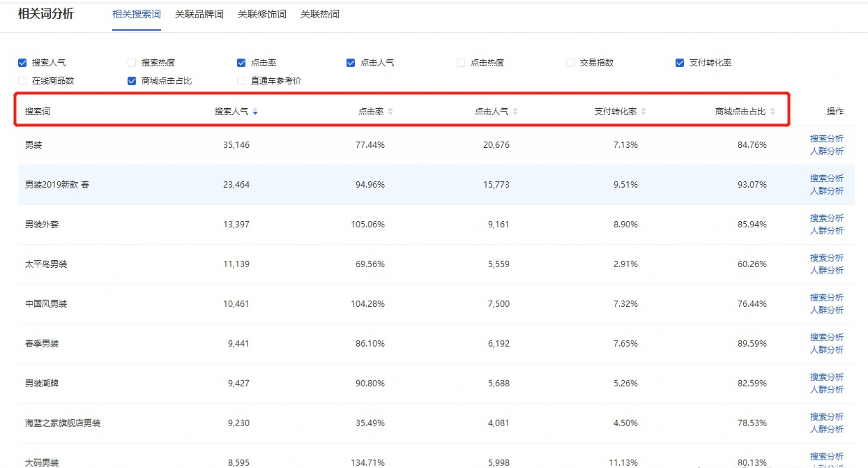Check the 点击热度 option
The width and height of the screenshot is (868, 468).
point(461,63)
